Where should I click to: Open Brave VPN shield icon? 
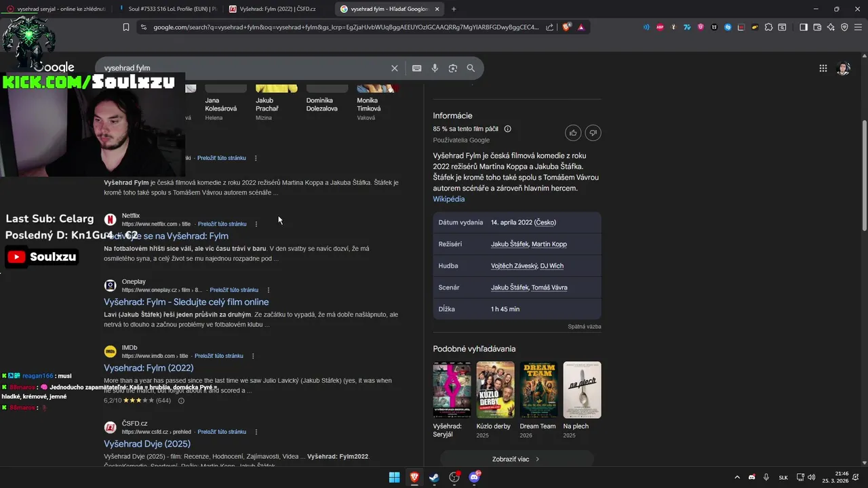coord(844,27)
